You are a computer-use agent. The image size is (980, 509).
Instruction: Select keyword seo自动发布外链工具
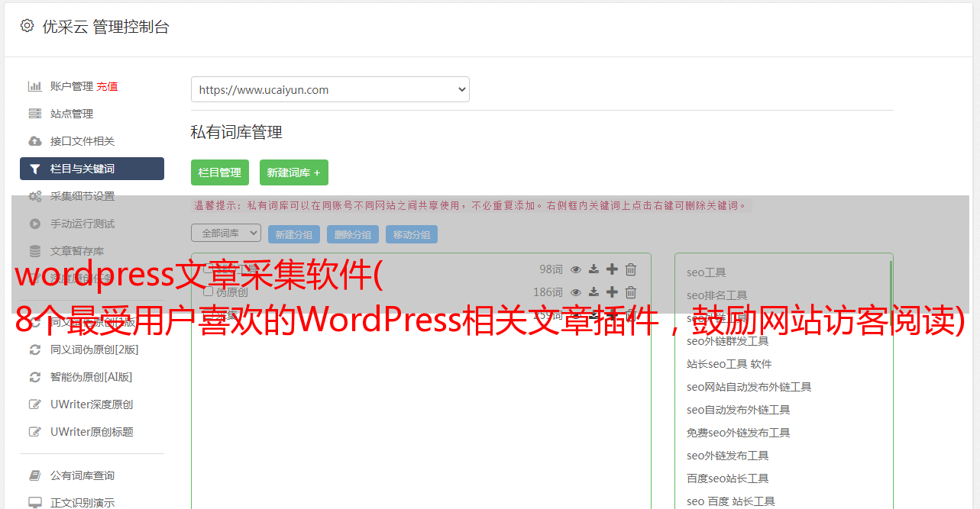[x=739, y=410]
